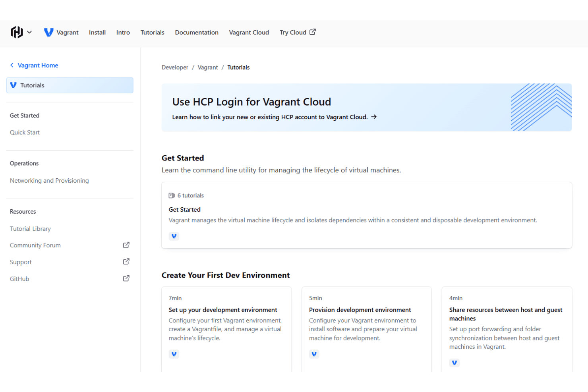Open the Install menu item
Image resolution: width=588 pixels, height=392 pixels.
[97, 33]
